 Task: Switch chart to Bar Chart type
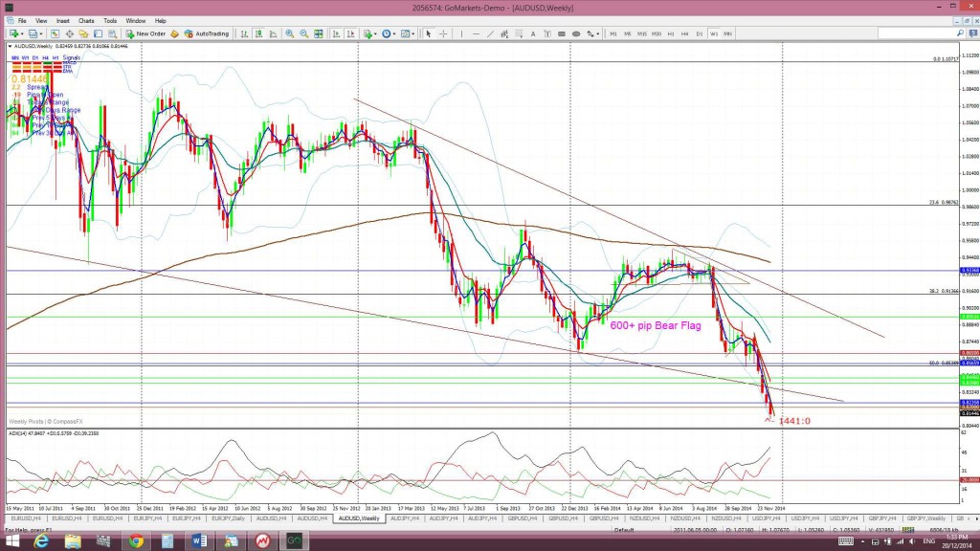pos(244,33)
